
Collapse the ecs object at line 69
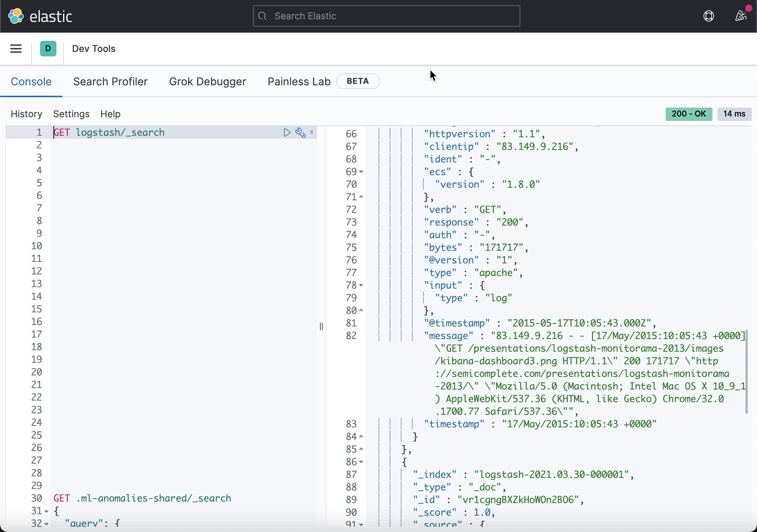click(361, 172)
